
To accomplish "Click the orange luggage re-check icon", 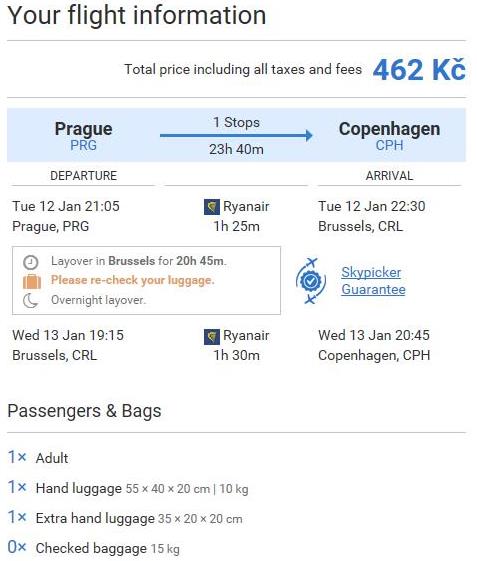I will click(x=32, y=281).
